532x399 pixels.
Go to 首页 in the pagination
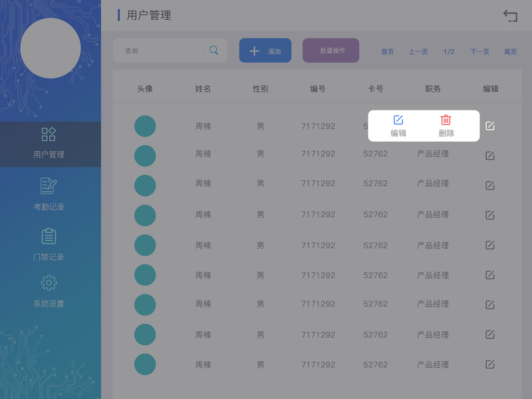tap(388, 52)
